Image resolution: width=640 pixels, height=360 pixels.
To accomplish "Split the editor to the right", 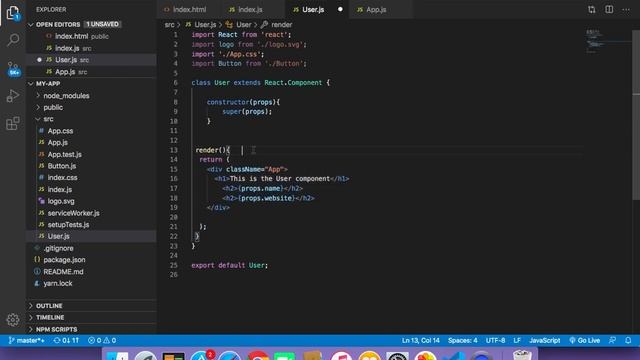I will [x=609, y=9].
